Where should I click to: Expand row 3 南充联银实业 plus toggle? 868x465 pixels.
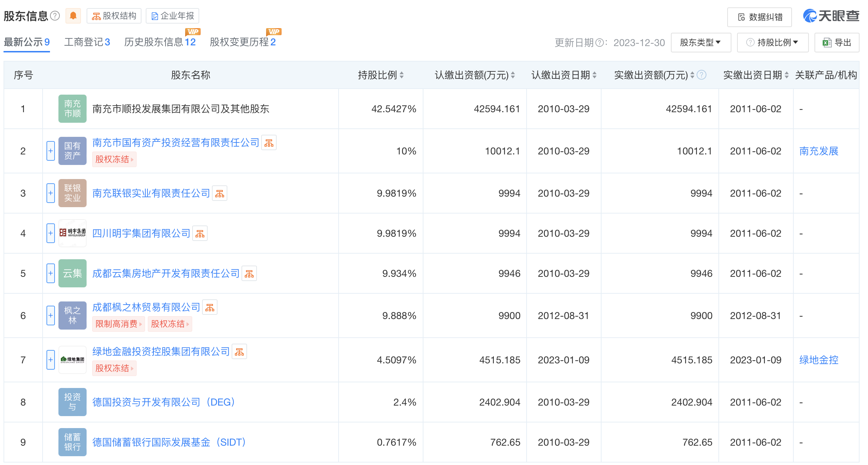point(51,193)
